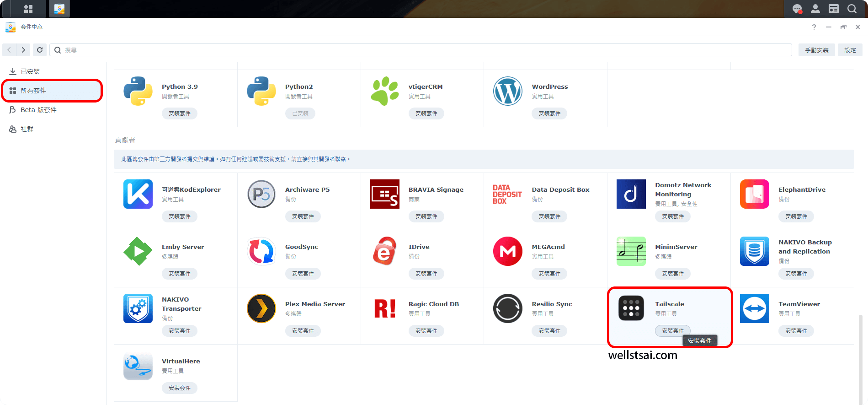Open the DSM notifications chat icon

tap(797, 9)
